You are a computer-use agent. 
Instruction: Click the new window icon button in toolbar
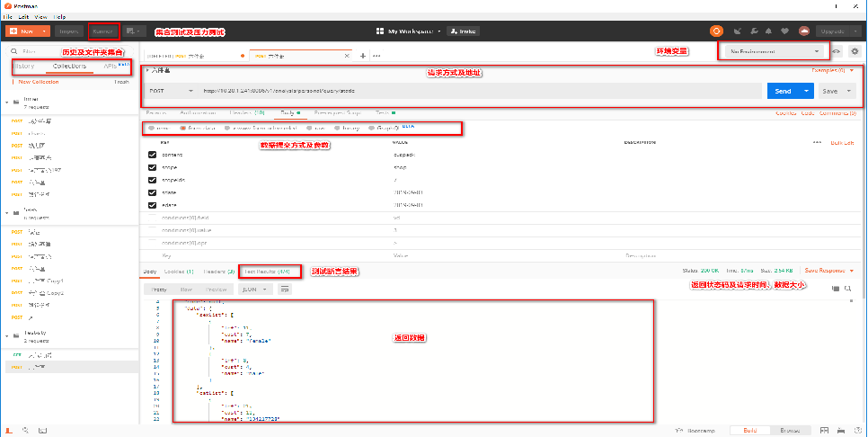point(133,31)
